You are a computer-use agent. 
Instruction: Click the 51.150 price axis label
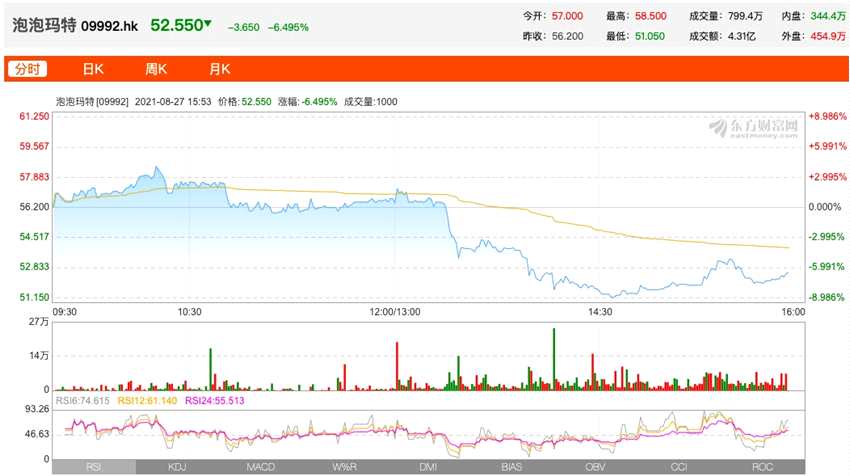coord(34,297)
